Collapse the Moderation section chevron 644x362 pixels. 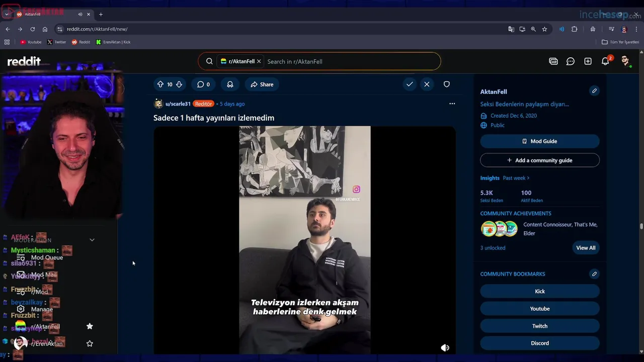click(x=92, y=240)
